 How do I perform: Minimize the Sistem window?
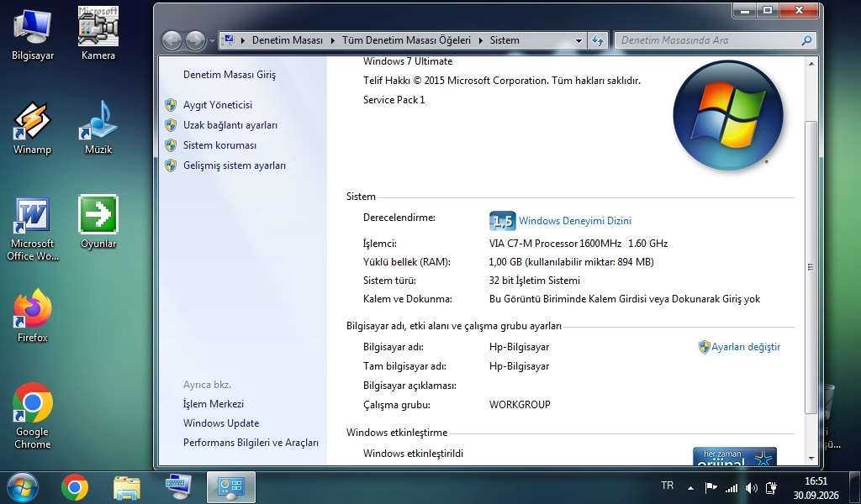[x=745, y=10]
